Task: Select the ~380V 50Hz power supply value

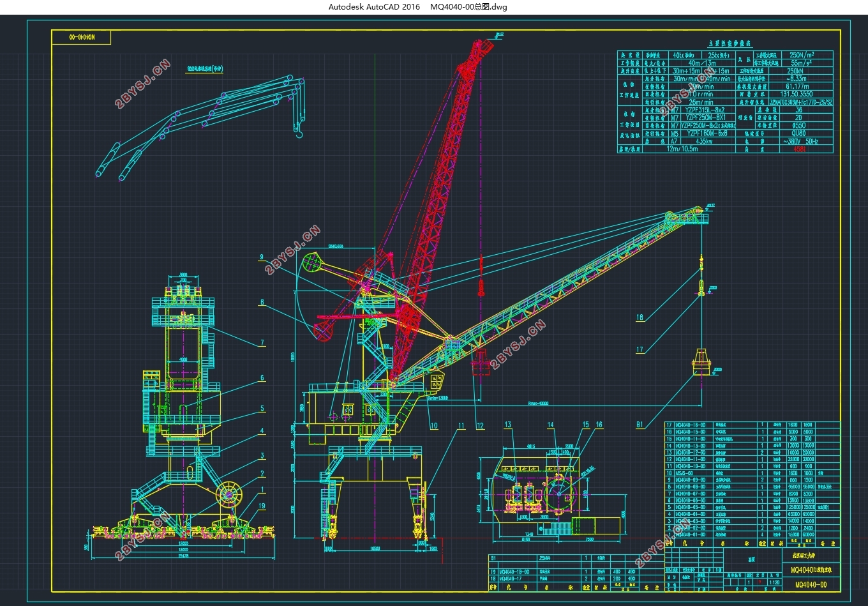Action: [800, 141]
